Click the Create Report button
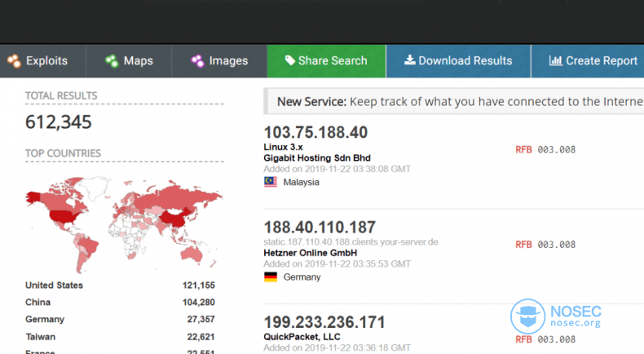This screenshot has height=354, width=644. (588, 61)
